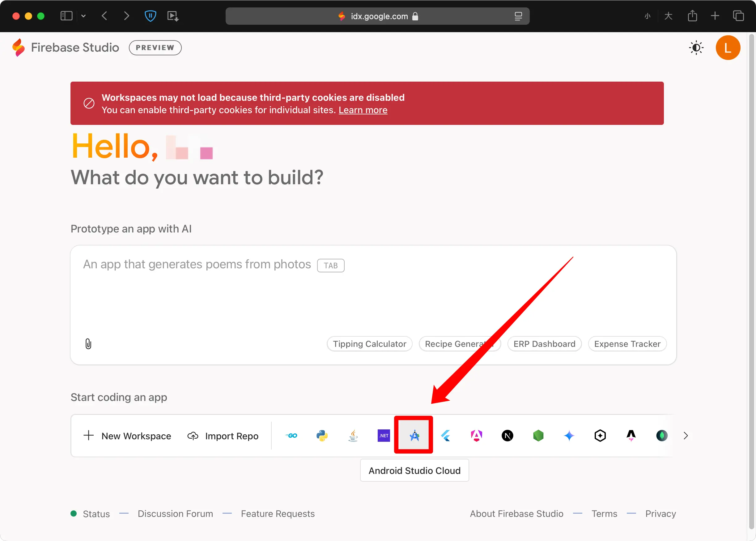Select the black hexagon star template

(600, 435)
